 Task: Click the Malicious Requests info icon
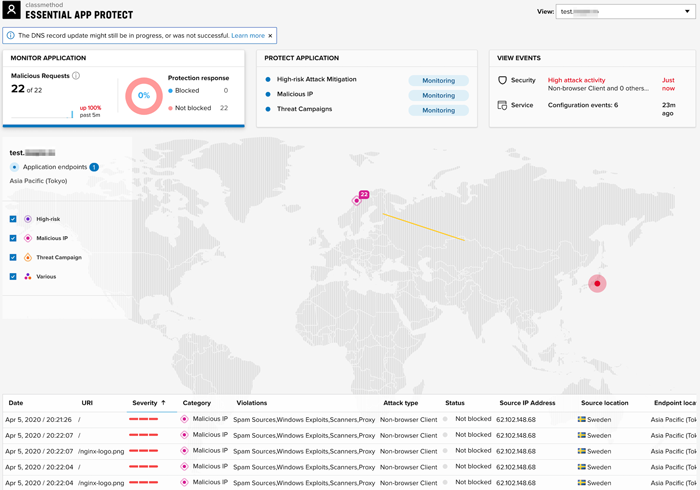(x=76, y=76)
